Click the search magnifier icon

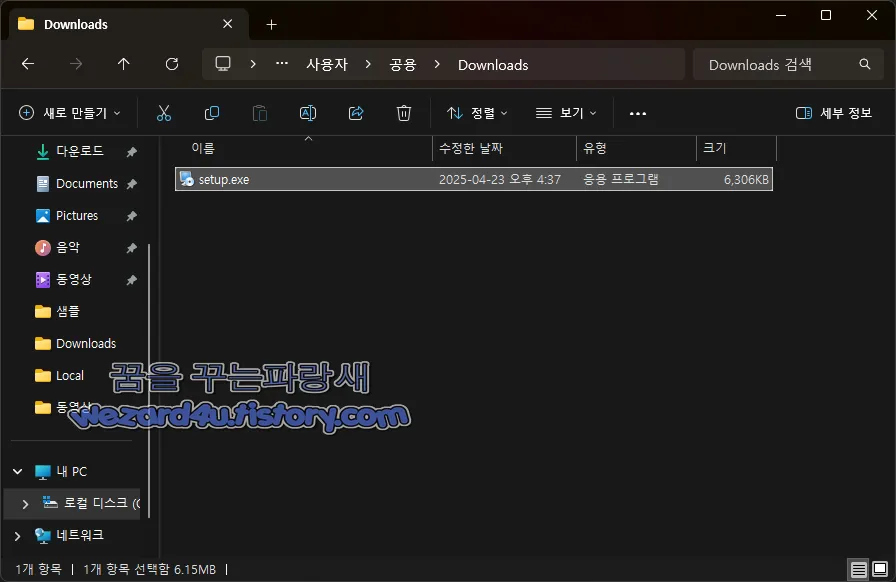(865, 65)
